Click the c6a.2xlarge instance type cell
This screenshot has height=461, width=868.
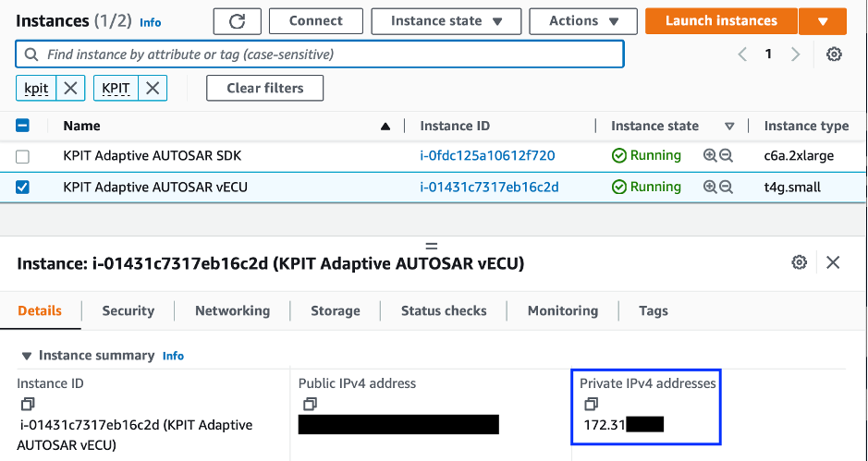point(799,155)
